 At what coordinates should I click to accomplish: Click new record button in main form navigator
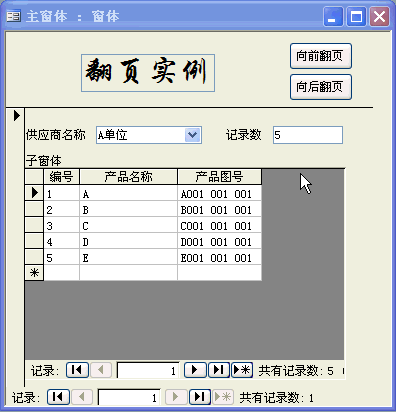pos(223,397)
